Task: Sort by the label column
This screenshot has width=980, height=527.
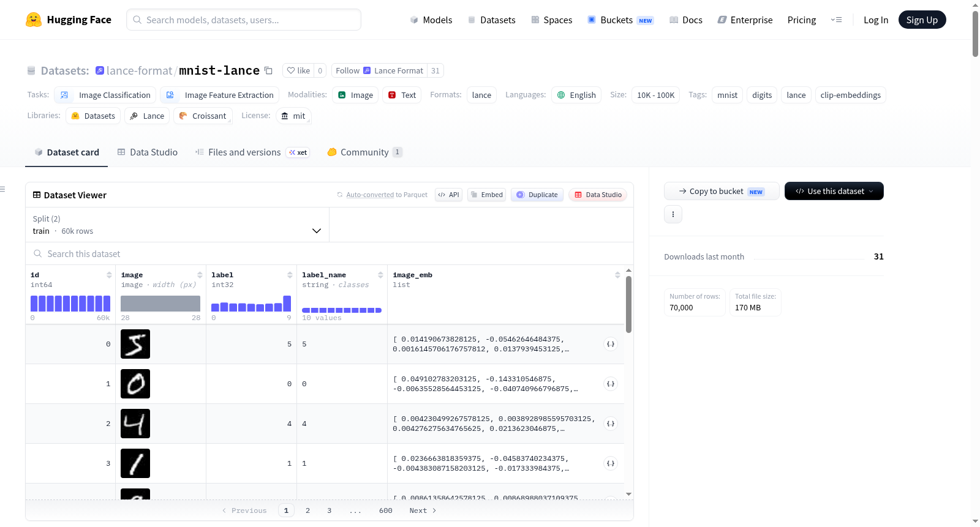Action: (x=290, y=275)
